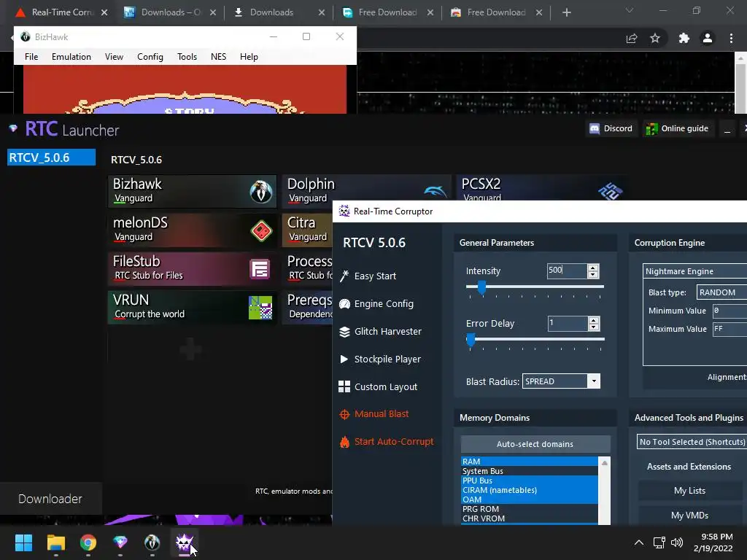Open Chrome extensions puzzle icon
Viewport: 747px width, 560px height.
[684, 38]
